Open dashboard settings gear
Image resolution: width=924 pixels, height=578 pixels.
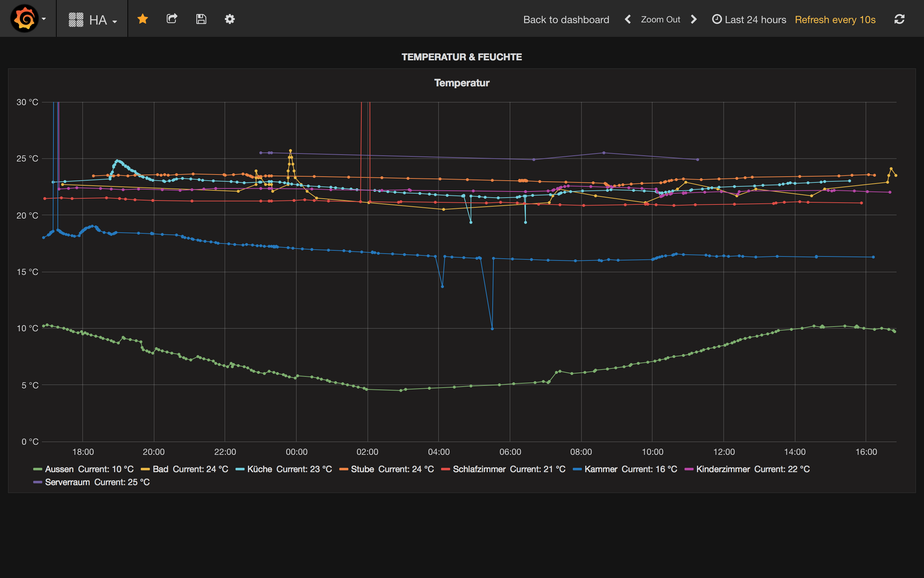click(229, 19)
